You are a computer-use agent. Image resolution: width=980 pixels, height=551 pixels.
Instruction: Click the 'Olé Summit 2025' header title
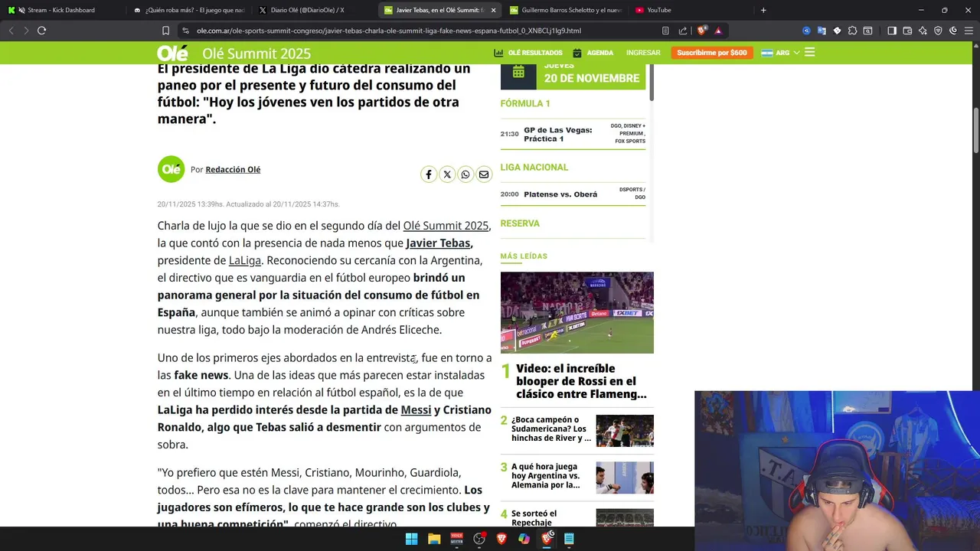click(x=256, y=54)
